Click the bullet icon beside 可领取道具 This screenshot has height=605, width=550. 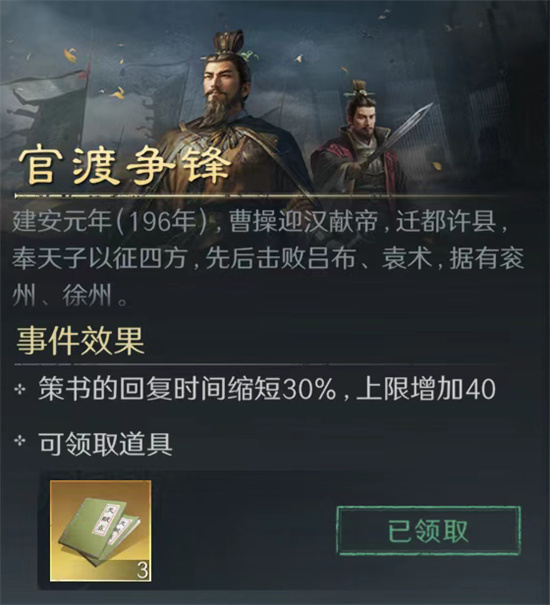[20, 441]
